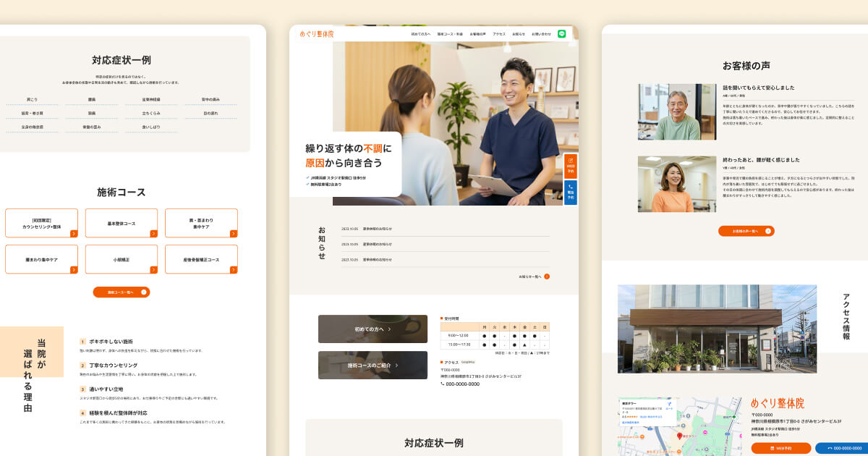Select the red map pin on Google Map
The image size is (868, 456).
[681, 436]
